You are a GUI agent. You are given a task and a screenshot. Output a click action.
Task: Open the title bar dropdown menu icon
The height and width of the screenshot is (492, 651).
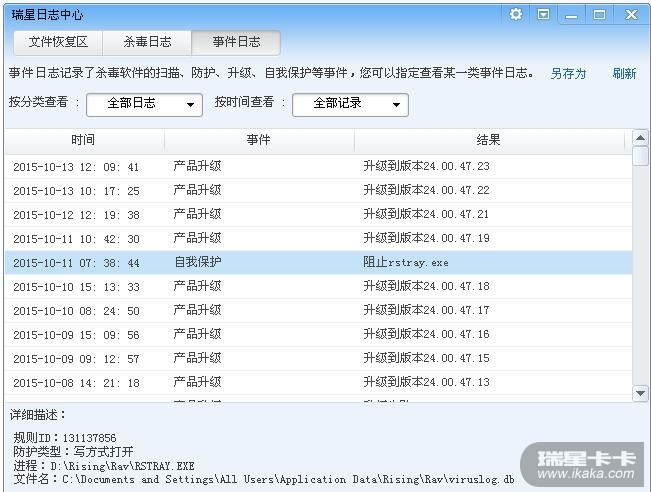pos(543,15)
